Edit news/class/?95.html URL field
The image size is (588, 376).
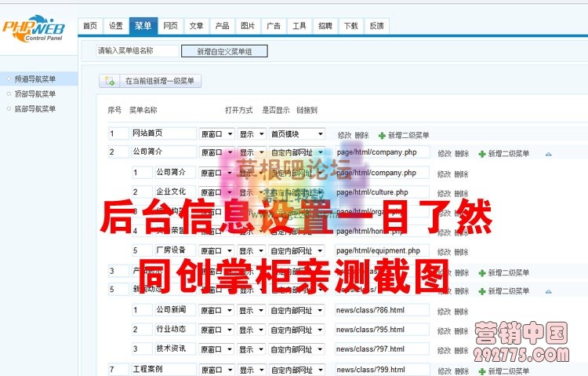382,330
